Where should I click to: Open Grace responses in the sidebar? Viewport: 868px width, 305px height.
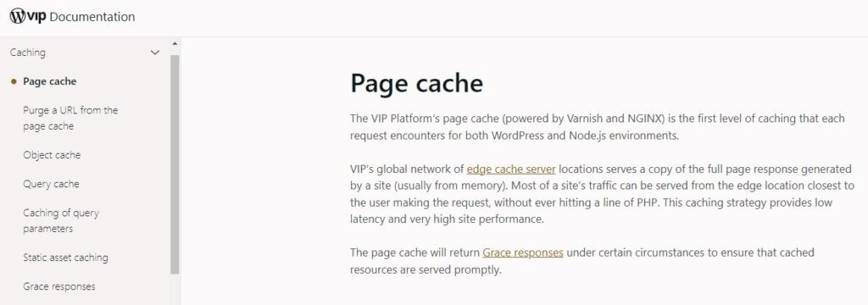pos(59,286)
